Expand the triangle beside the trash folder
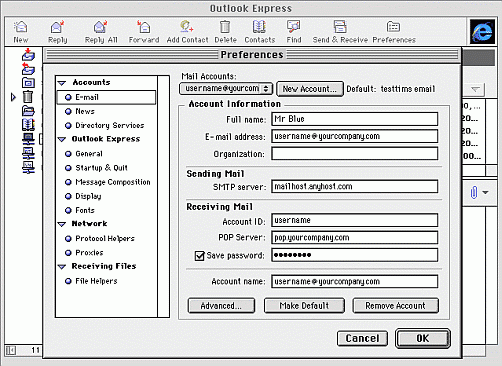Screen dimensions: 502x366 (x=13, y=97)
